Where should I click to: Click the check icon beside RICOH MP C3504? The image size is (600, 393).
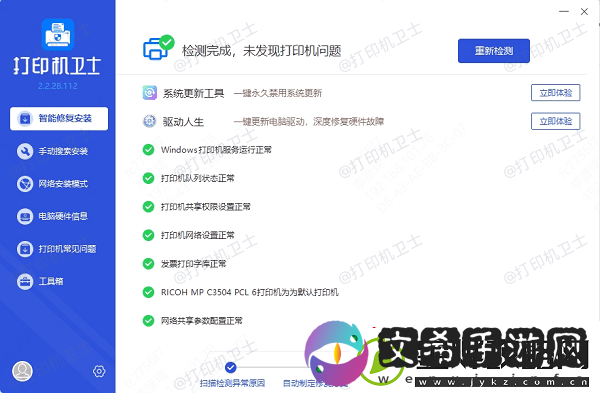point(148,292)
